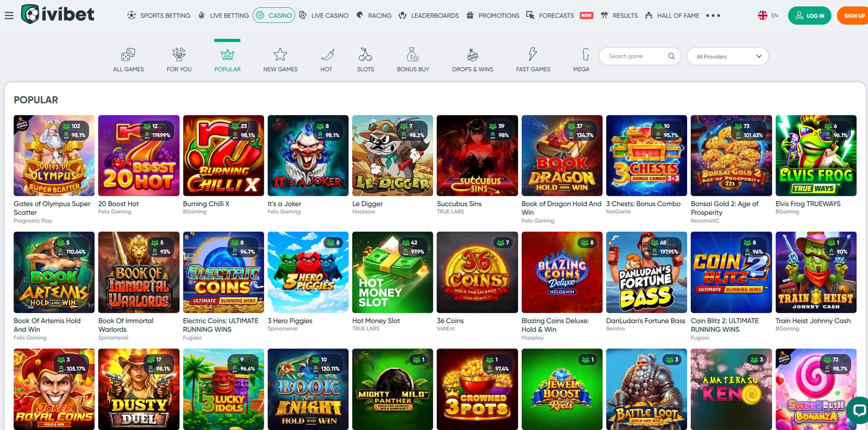
Task: Go to Live Betting
Action: [223, 16]
